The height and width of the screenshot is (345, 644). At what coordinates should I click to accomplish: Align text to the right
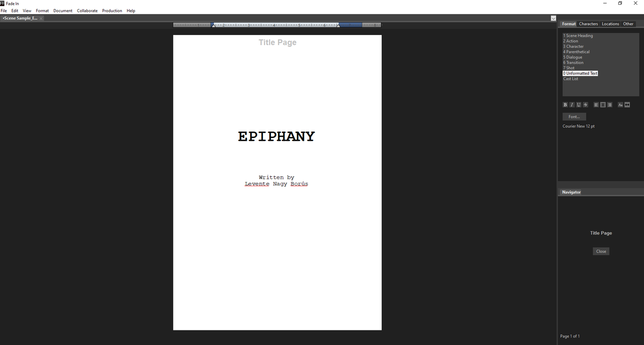pos(609,104)
